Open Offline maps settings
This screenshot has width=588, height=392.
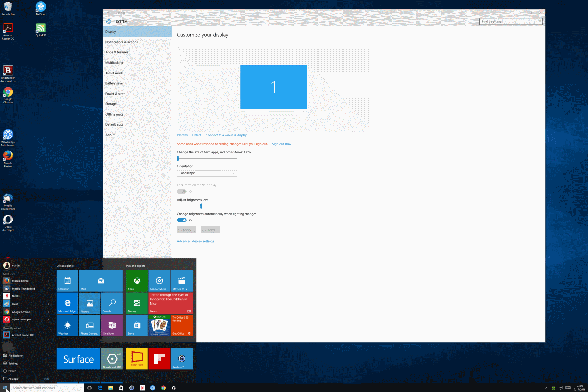click(138, 114)
